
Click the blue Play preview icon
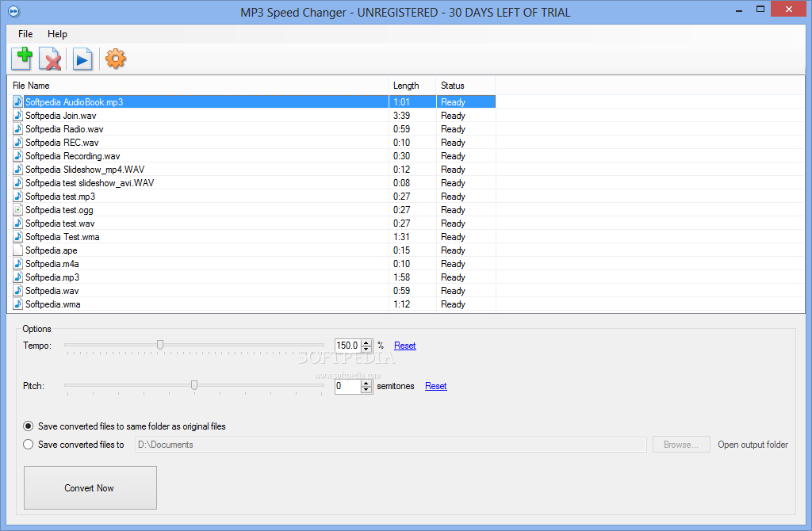tap(82, 58)
